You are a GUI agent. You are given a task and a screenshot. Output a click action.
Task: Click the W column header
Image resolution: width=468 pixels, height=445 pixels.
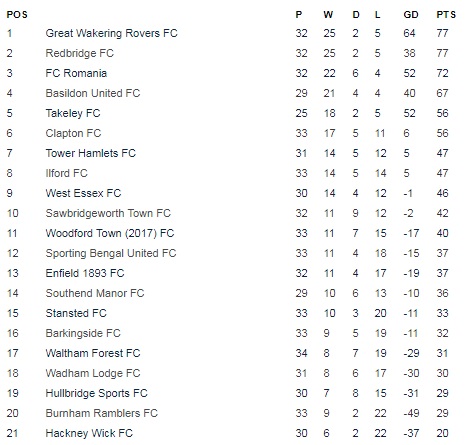coord(328,15)
